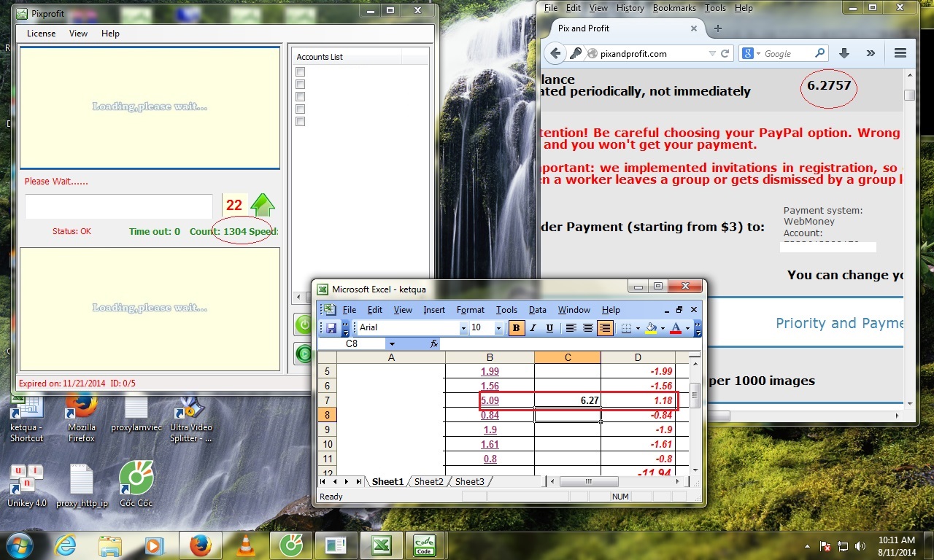Check the first Accounts List checkbox
934x560 pixels.
[x=300, y=71]
